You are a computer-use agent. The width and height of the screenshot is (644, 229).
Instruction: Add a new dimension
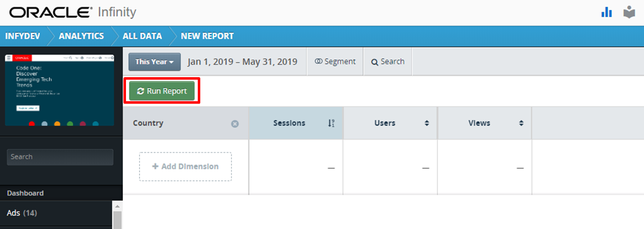pyautogui.click(x=185, y=166)
